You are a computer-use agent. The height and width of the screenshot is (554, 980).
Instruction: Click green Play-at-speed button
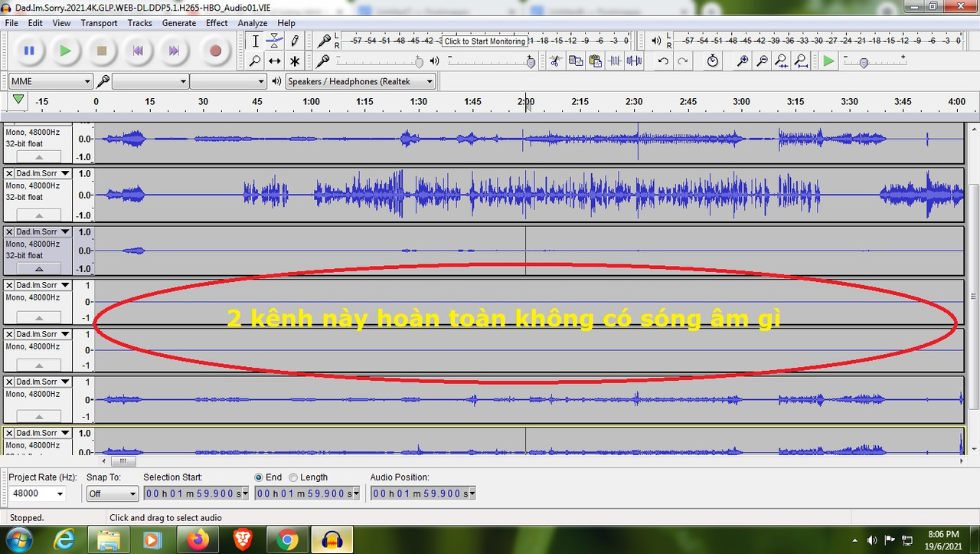828,61
